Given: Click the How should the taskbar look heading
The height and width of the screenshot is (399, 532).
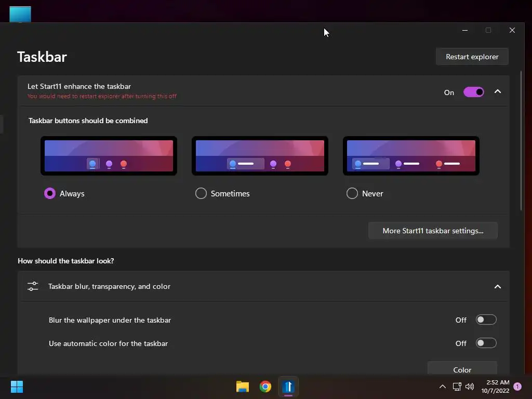Looking at the screenshot, I should pos(66,261).
